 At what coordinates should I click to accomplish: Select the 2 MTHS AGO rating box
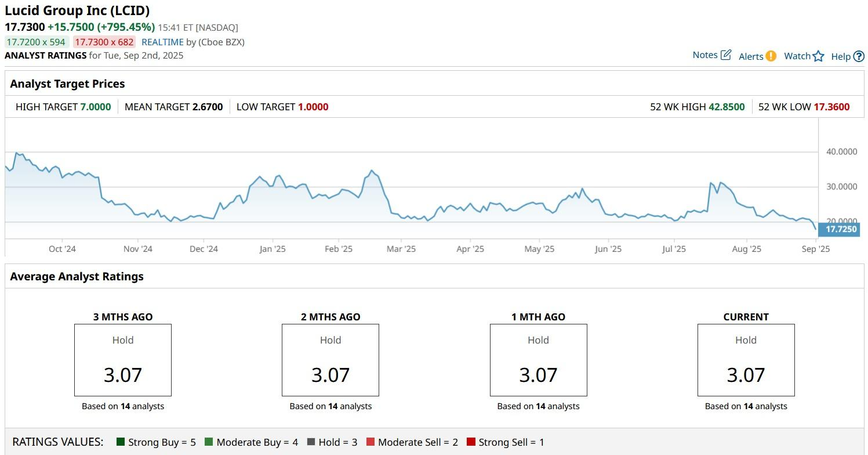pyautogui.click(x=331, y=360)
